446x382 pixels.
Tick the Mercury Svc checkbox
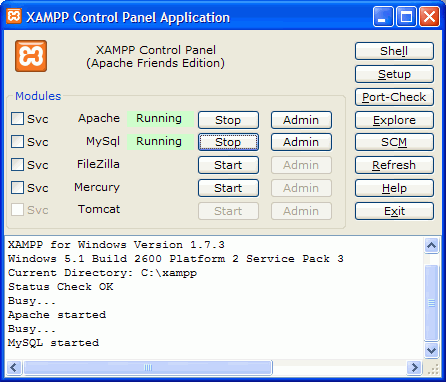[x=17, y=187]
